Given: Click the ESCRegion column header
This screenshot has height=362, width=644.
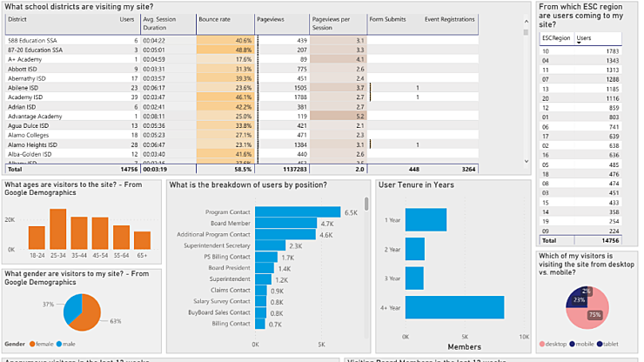Looking at the screenshot, I should [555, 38].
